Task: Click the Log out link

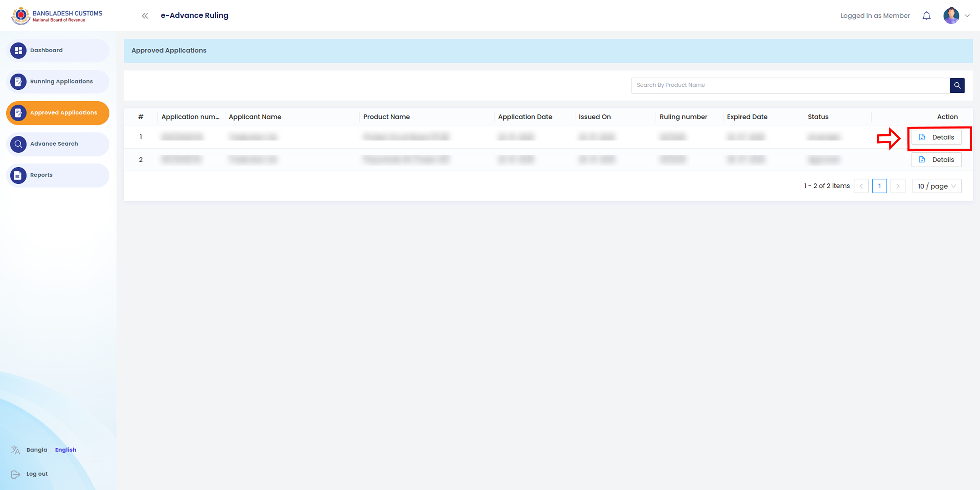Action: (37, 474)
